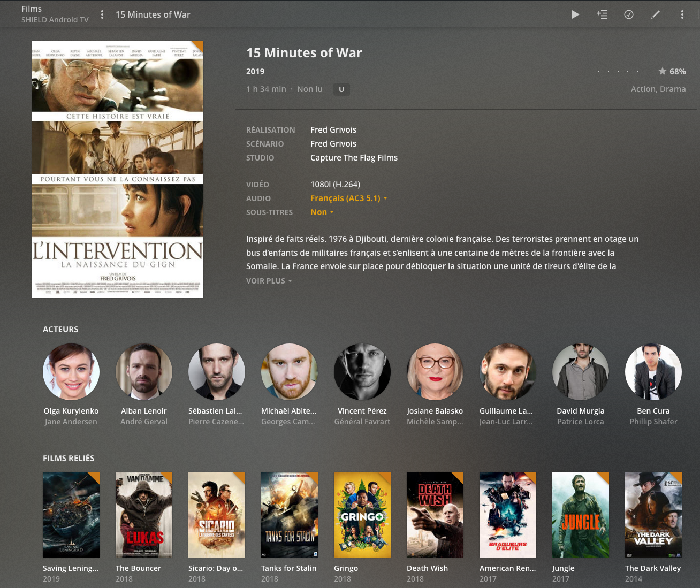Expand summary with VOIR PLUS
Image resolution: width=700 pixels, height=588 pixels.
point(269,281)
